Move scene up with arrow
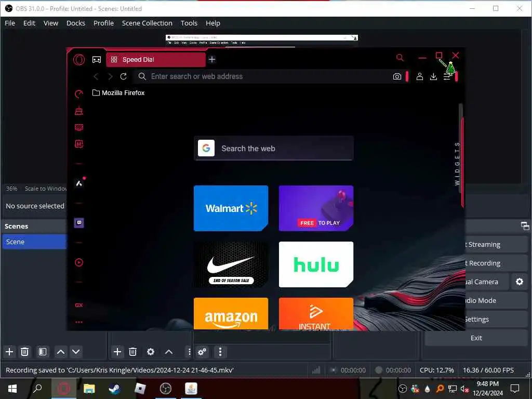 tap(61, 352)
